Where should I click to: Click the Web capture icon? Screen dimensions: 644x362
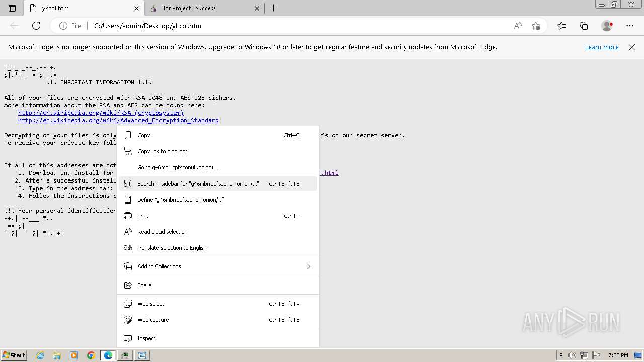[x=128, y=320]
